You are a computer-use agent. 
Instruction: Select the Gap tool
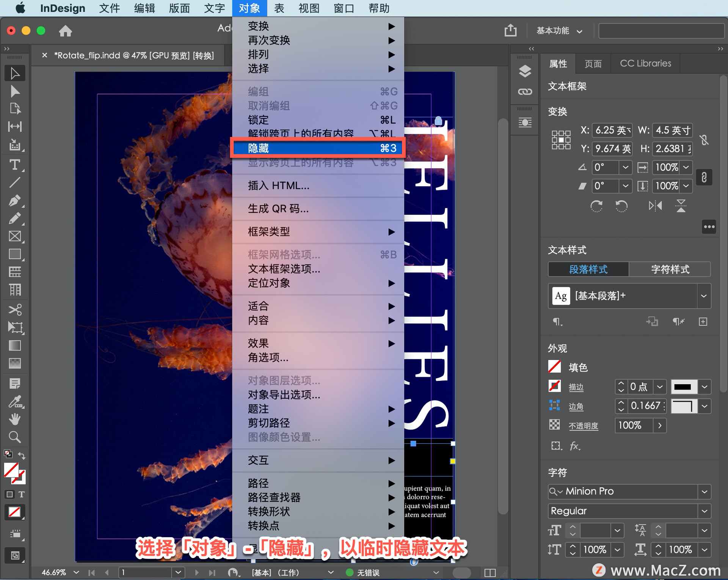pos(15,126)
